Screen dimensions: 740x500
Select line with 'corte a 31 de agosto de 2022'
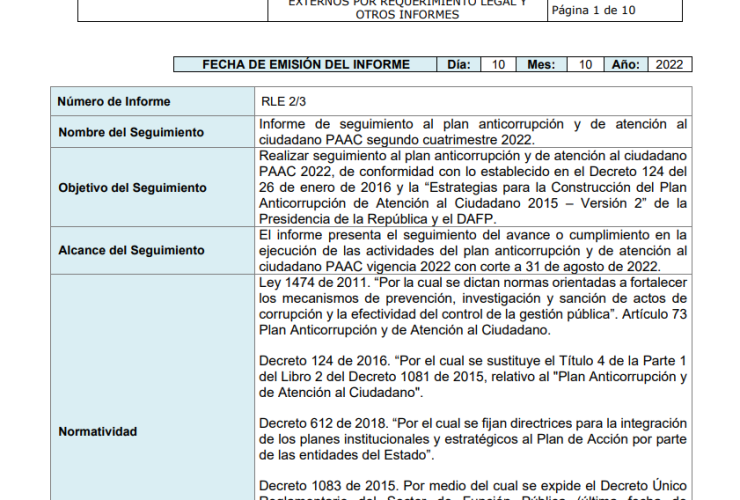pos(460,267)
